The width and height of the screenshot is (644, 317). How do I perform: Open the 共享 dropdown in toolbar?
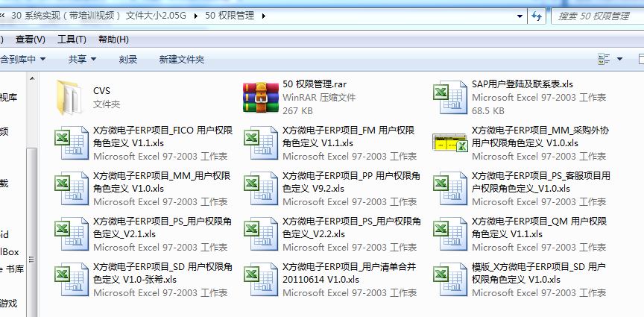pos(83,59)
